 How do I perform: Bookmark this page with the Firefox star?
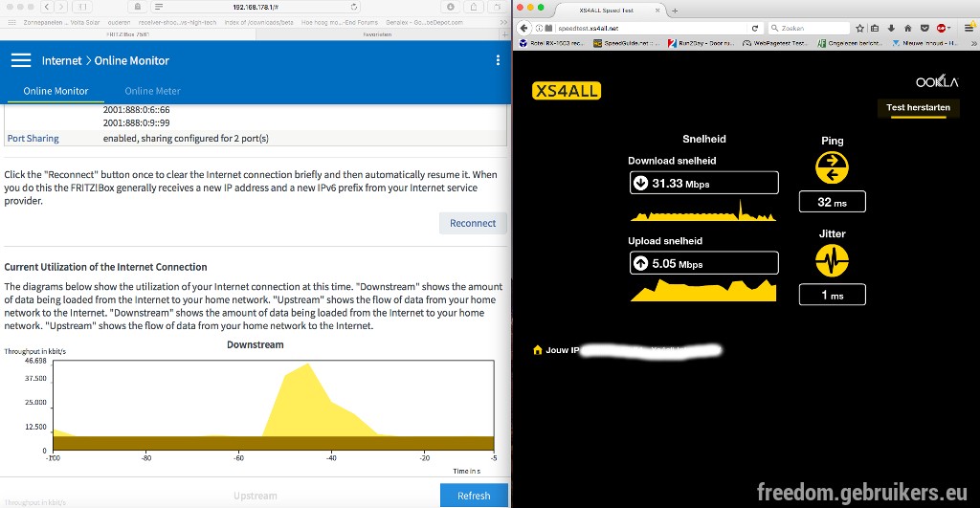point(860,28)
